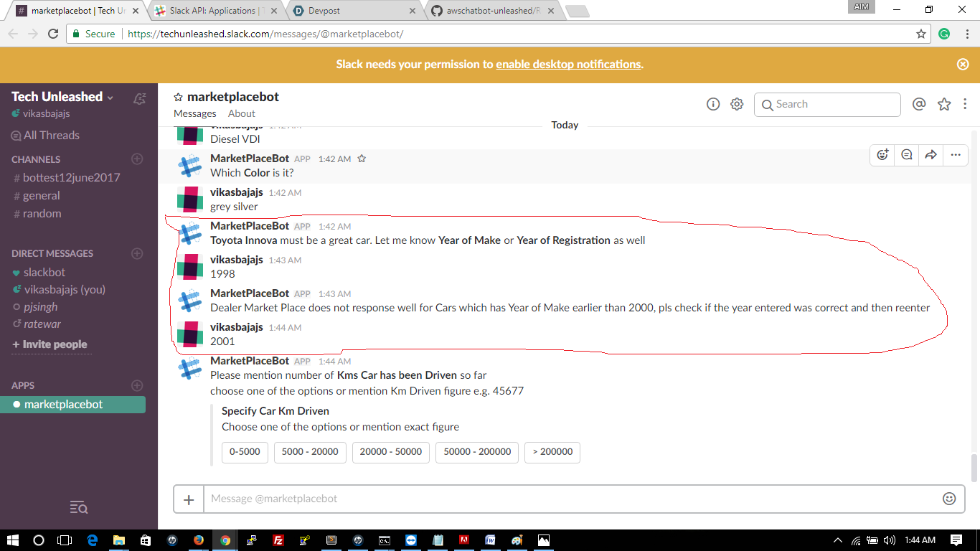Click the plus attach button beside message box
This screenshot has width=980, height=551.
click(x=189, y=499)
